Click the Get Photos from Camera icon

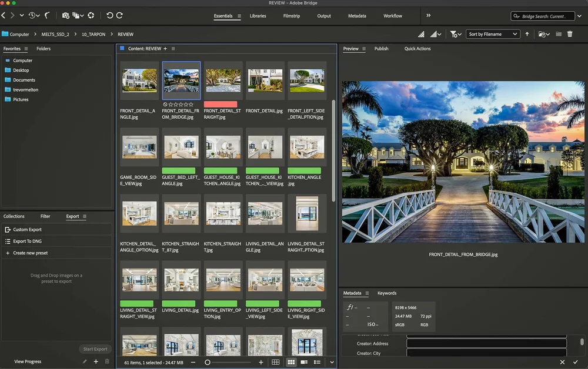(65, 15)
